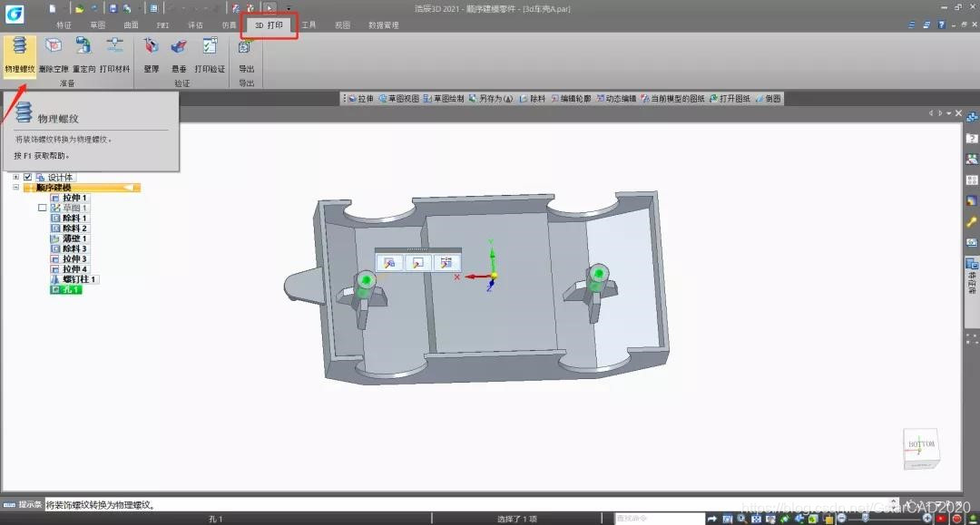Collapse the 顺序建模 tree node
Image resolution: width=980 pixels, height=525 pixels.
click(x=15, y=188)
